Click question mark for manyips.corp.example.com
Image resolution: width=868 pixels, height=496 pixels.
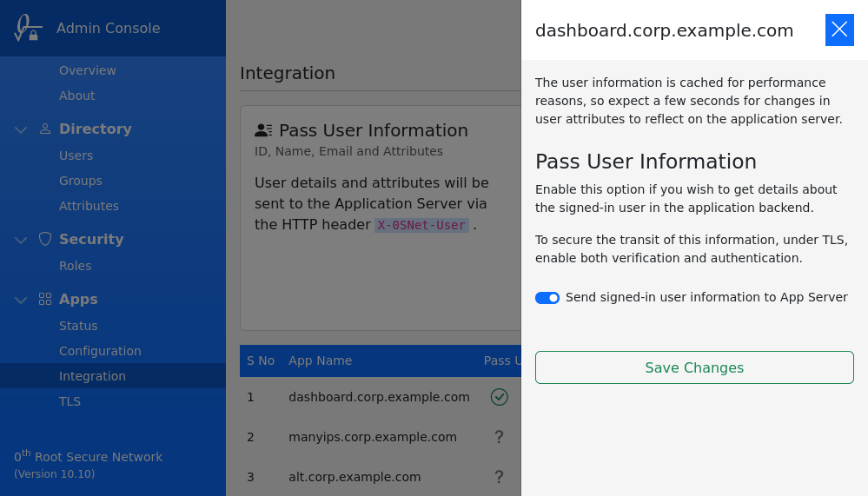[x=499, y=437]
